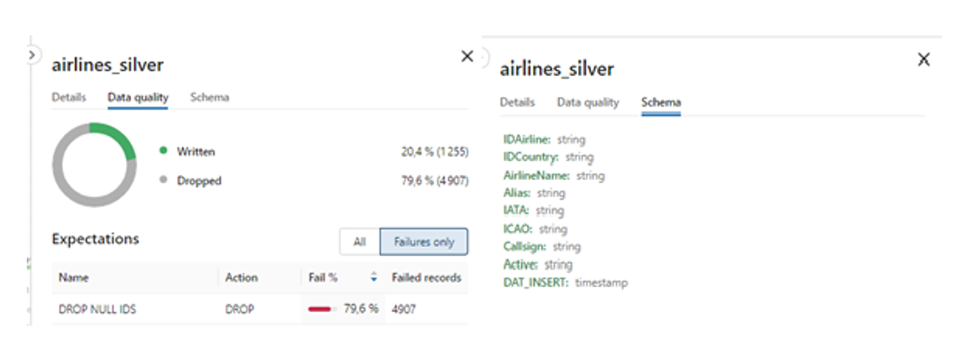Select the DROP NULL IDS expectation row
Viewport: 980px width, 343px height.
260,309
